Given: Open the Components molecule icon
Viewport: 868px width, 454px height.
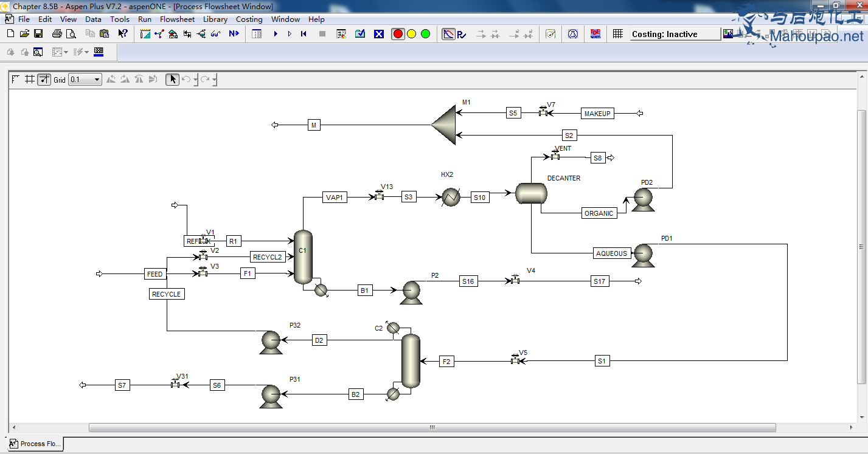Looking at the screenshot, I should (x=159, y=34).
